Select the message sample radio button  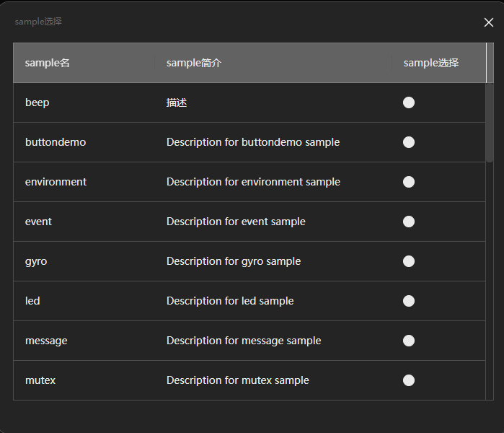click(409, 341)
